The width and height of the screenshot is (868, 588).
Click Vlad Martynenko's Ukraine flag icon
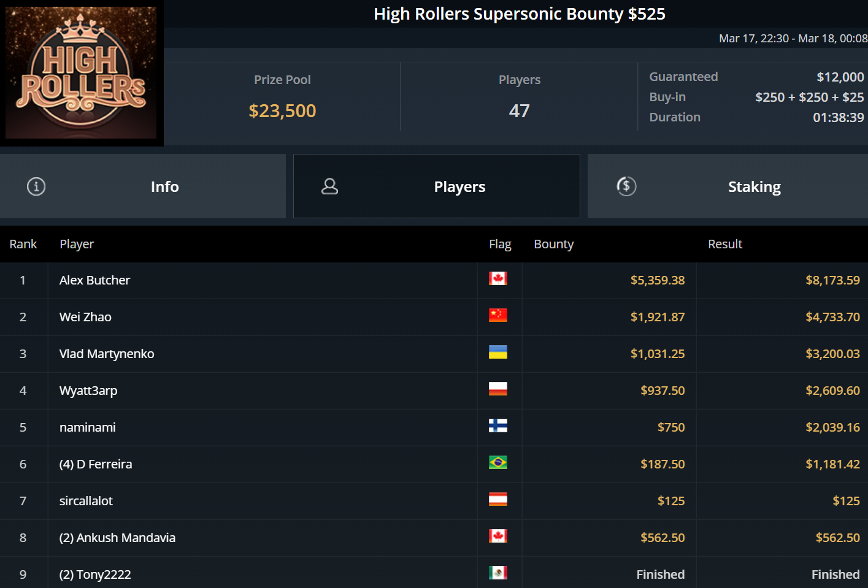(x=497, y=353)
